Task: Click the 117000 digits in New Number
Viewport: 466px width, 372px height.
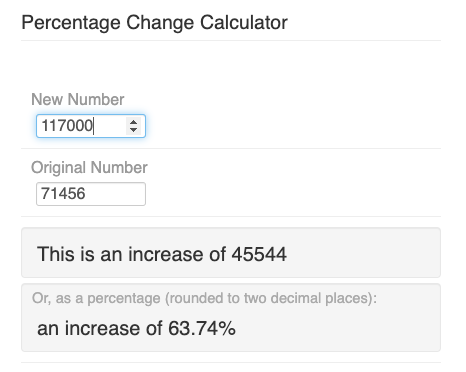Action: click(67, 126)
